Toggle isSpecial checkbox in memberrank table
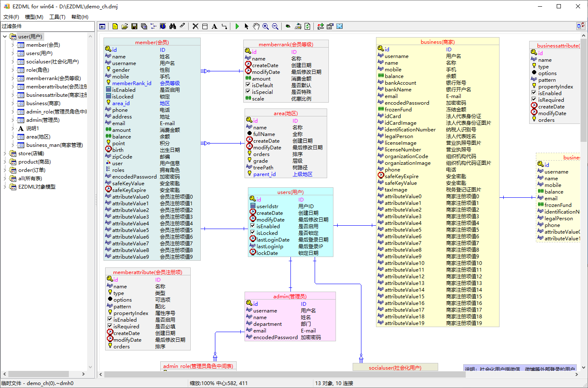This screenshot has width=588, height=388. pyautogui.click(x=248, y=92)
